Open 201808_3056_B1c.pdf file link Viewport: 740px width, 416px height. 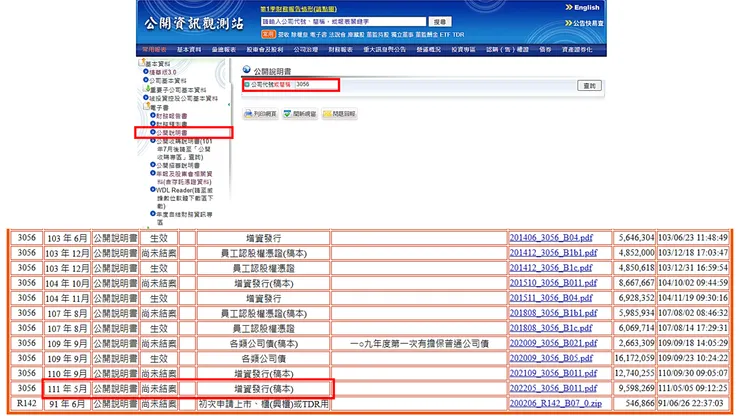pyautogui.click(x=551, y=328)
